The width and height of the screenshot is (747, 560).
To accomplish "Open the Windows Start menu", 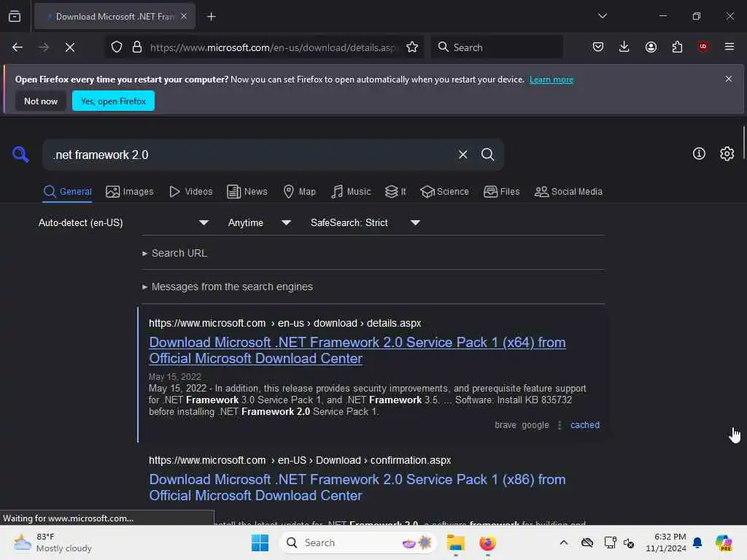I will (260, 542).
